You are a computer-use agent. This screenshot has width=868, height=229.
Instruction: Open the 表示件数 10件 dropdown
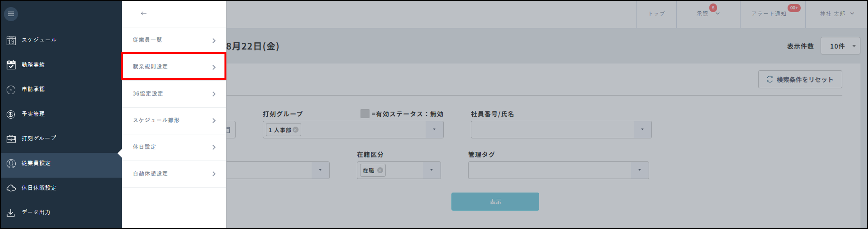coord(840,46)
